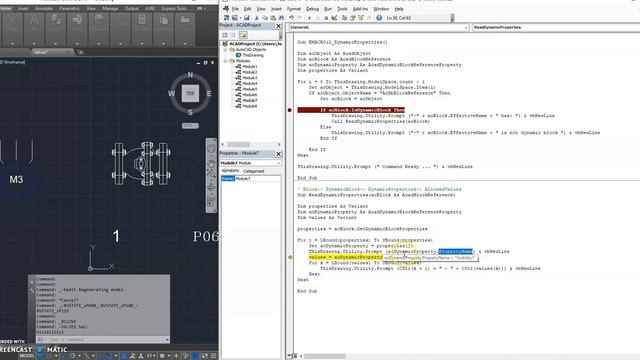Click the E compass direction on ViewCube
640x360 pixels.
pyautogui.click(x=209, y=93)
